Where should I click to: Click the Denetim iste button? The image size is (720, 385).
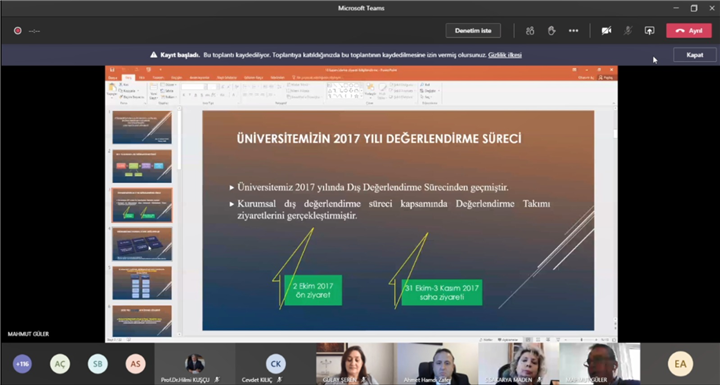473,31
